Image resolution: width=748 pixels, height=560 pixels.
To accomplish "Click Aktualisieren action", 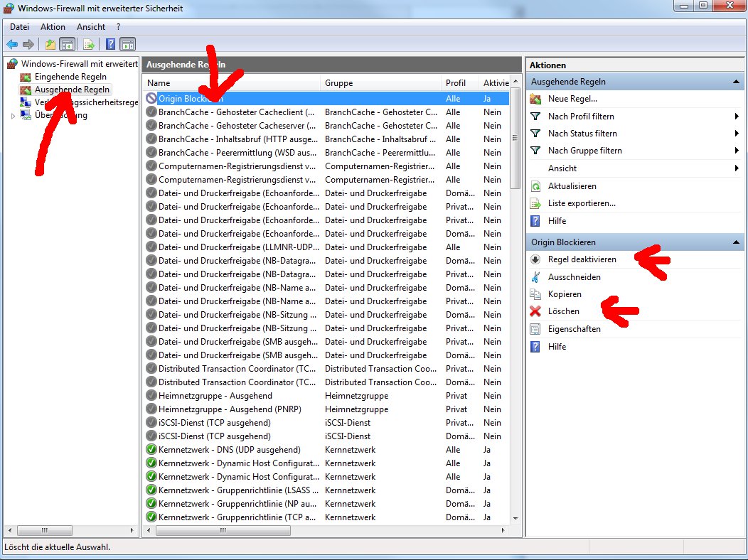I will [572, 186].
